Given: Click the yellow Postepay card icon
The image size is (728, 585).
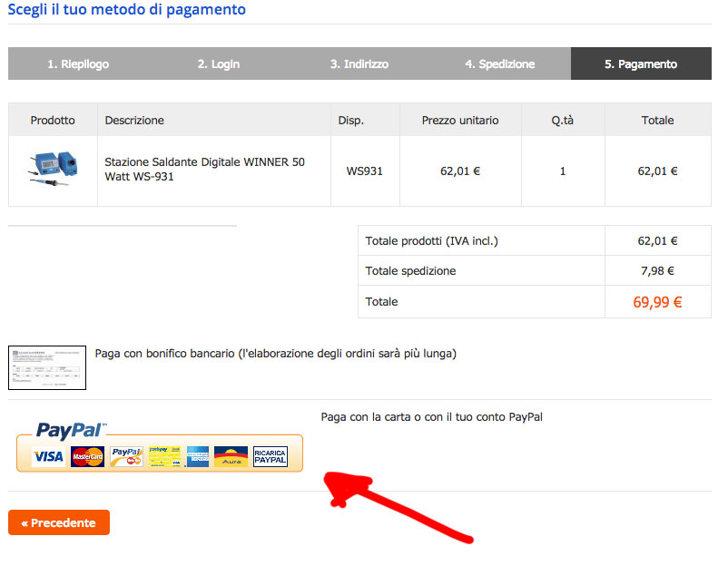Looking at the screenshot, I should tap(164, 457).
